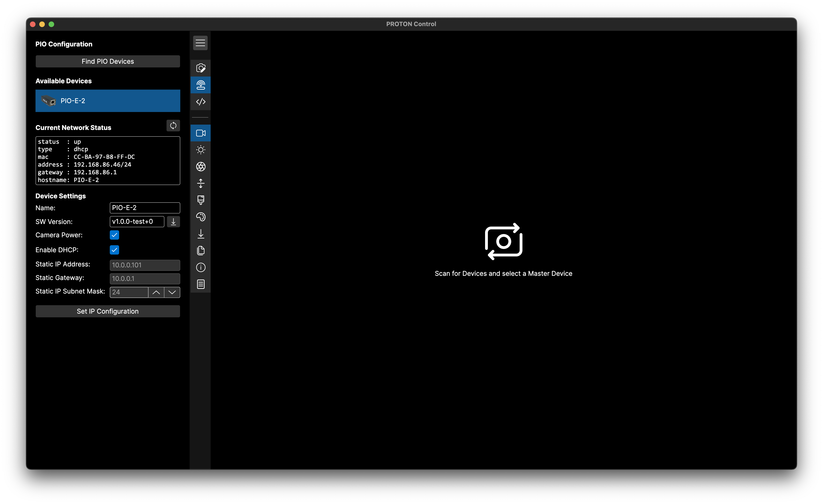Open the color palette icon panel

click(x=200, y=217)
